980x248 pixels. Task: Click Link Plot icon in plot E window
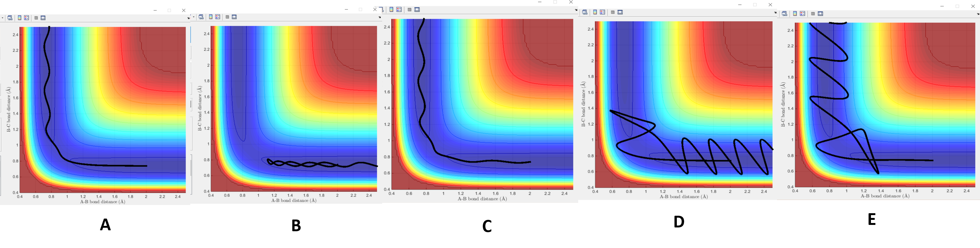[784, 14]
